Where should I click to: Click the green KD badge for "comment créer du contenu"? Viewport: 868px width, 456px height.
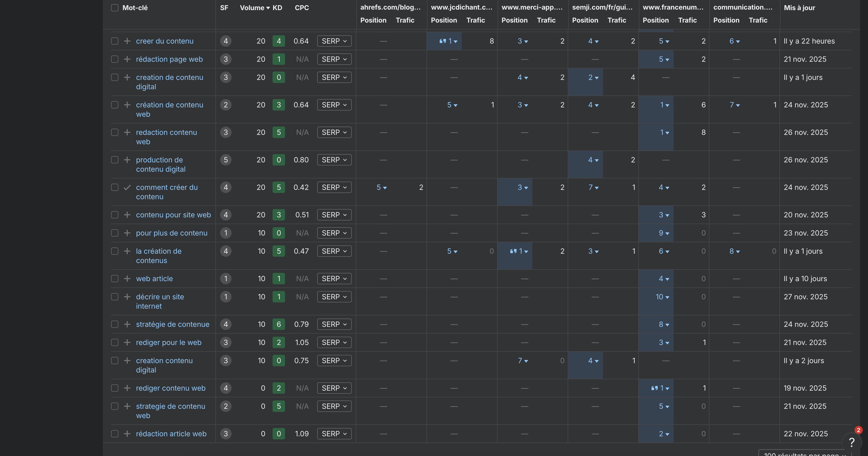[279, 187]
